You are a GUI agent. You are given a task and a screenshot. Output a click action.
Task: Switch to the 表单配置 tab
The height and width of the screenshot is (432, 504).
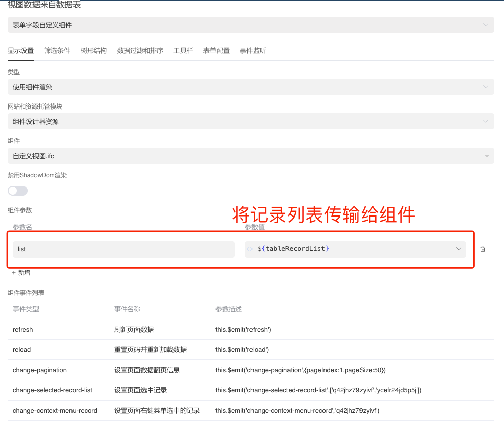216,50
